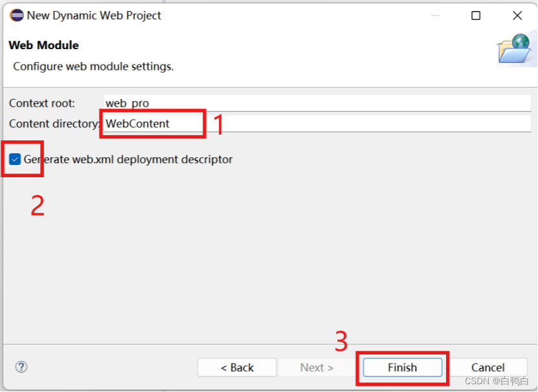Select the folder-globe image top right
The image size is (538, 392).
[x=514, y=50]
